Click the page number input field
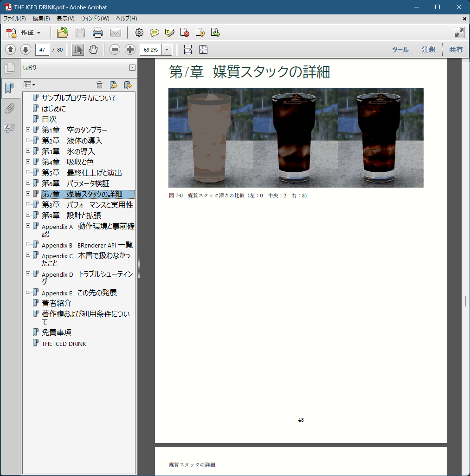The height and width of the screenshot is (476, 470). tap(42, 50)
